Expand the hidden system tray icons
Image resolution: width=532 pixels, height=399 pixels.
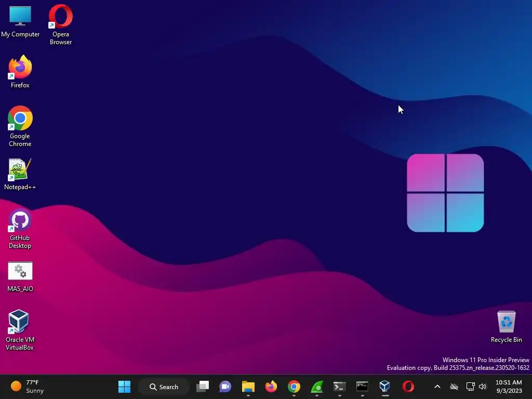[437, 387]
